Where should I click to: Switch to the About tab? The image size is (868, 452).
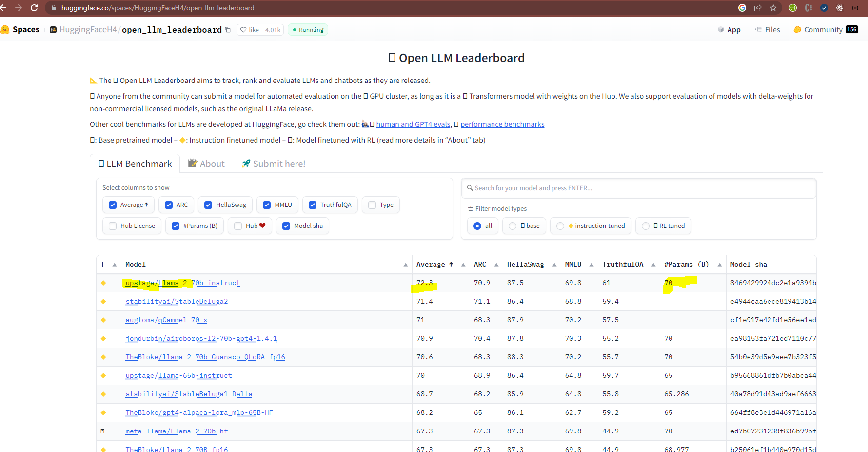click(207, 164)
